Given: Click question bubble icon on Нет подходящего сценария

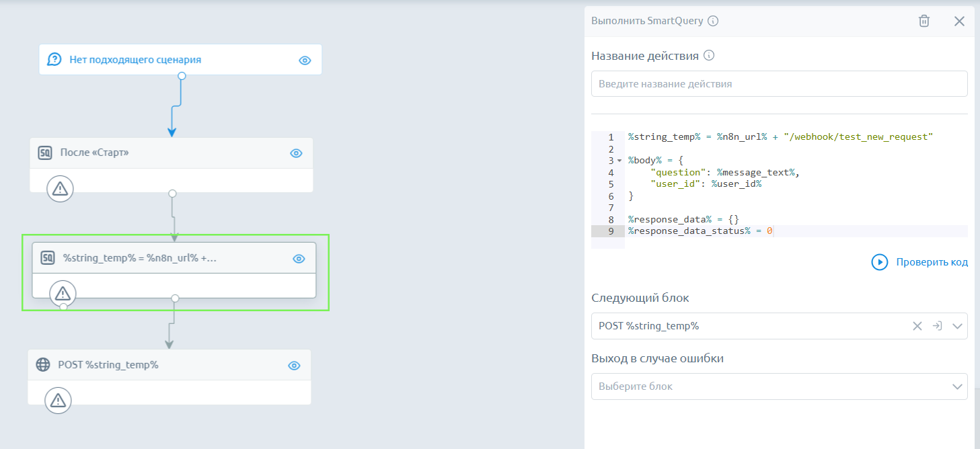Looking at the screenshot, I should point(54,60).
